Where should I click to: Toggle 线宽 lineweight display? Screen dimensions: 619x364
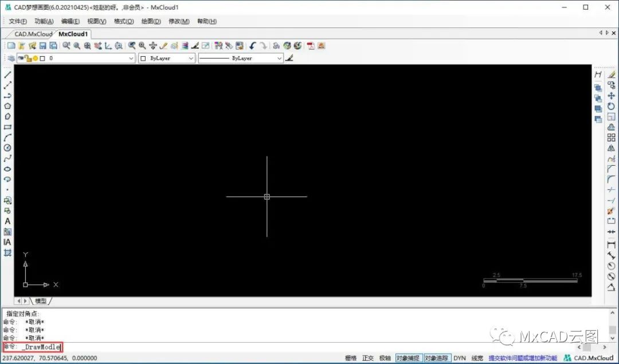[x=477, y=358]
